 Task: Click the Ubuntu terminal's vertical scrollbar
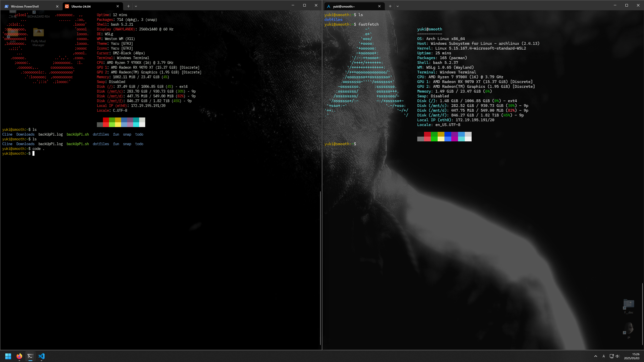[320, 268]
